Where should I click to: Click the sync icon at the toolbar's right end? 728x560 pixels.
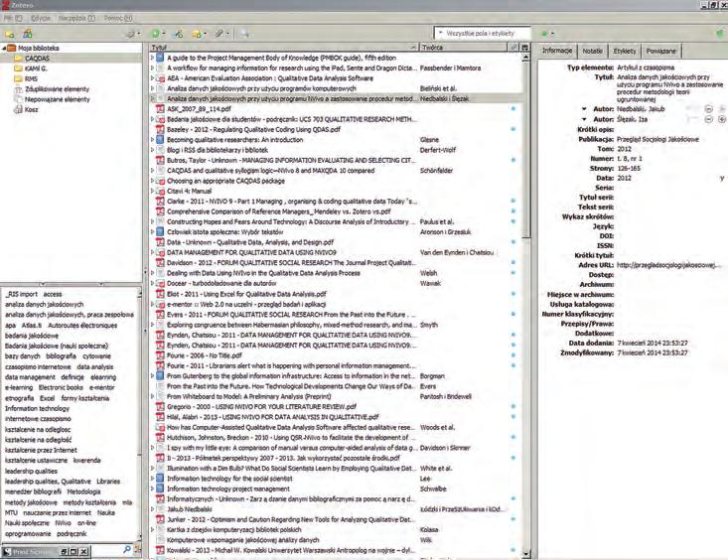pyautogui.click(x=720, y=34)
